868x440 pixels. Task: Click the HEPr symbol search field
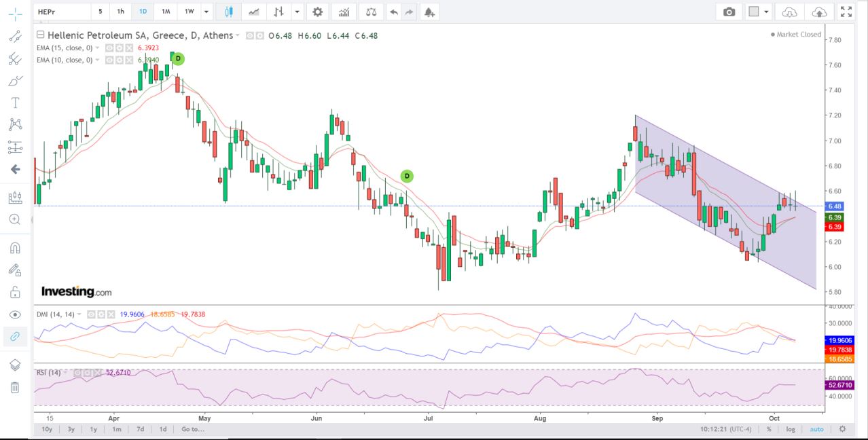coord(61,12)
